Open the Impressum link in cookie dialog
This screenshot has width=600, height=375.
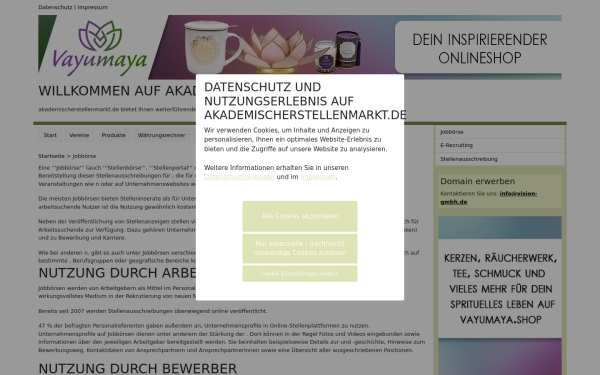[318, 177]
